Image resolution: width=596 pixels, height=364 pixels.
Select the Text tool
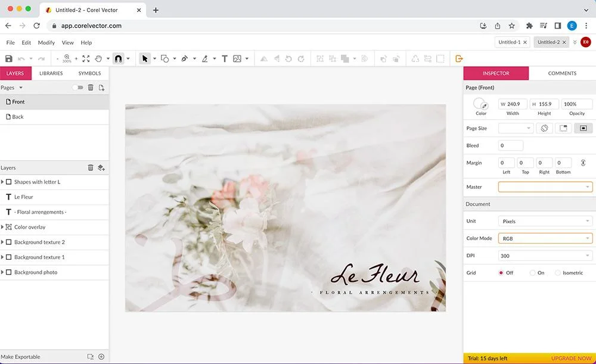coord(225,58)
